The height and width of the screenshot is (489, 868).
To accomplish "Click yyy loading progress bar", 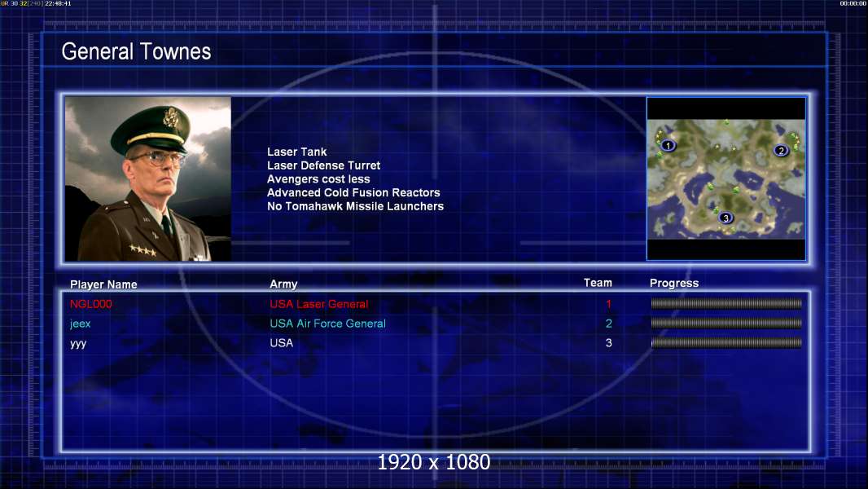I will [726, 343].
